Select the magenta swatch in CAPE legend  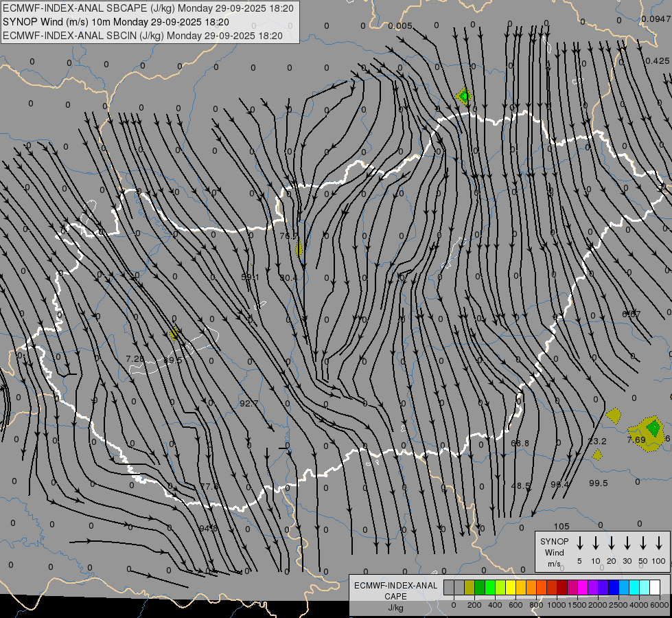coord(583,587)
